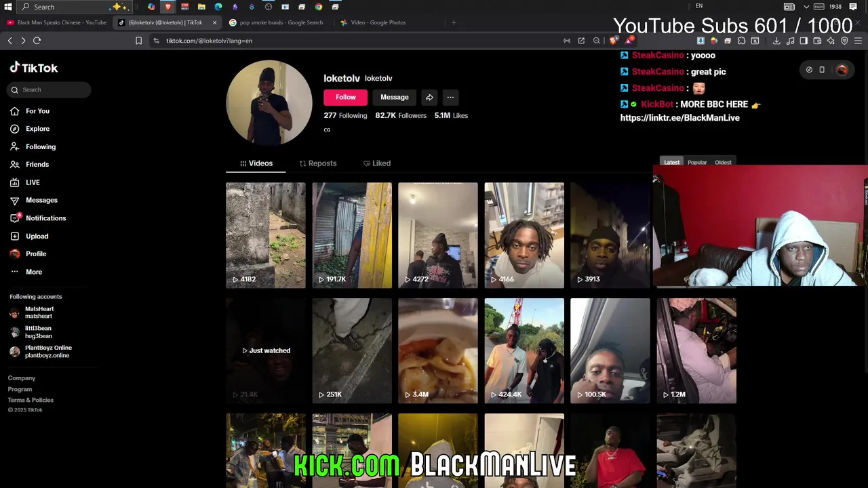This screenshot has width=868, height=488.
Task: Bookmark this page
Action: [x=138, y=41]
